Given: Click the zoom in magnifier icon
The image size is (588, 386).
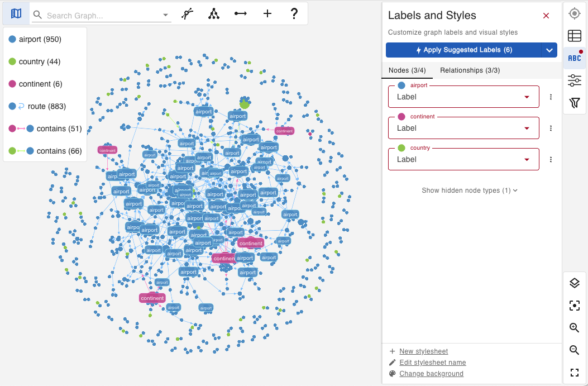Looking at the screenshot, I should coord(575,328).
